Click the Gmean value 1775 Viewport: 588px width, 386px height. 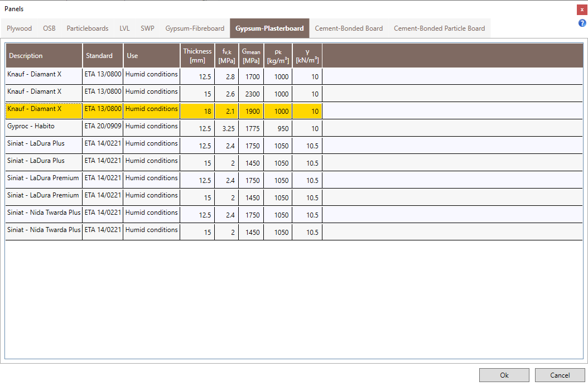click(x=251, y=128)
